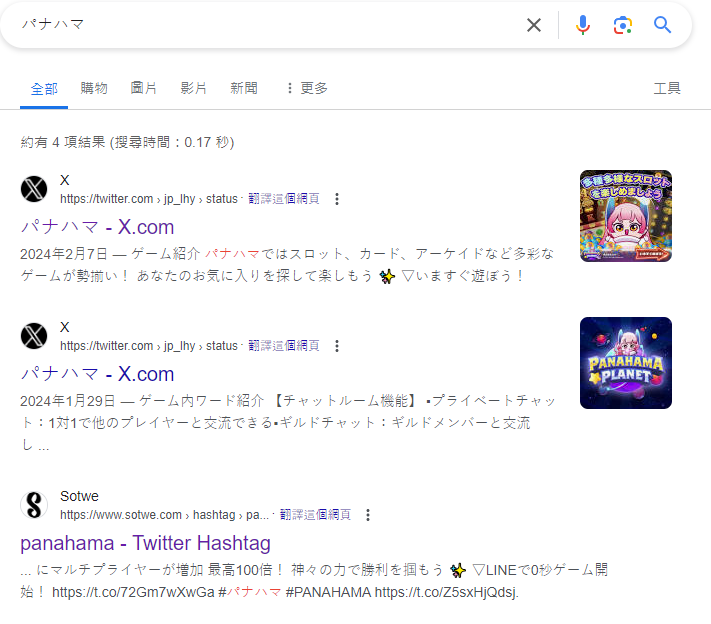The height and width of the screenshot is (624, 711).
Task: Click 翻譯這個網頁 on the January 29 X result
Action: (x=284, y=346)
